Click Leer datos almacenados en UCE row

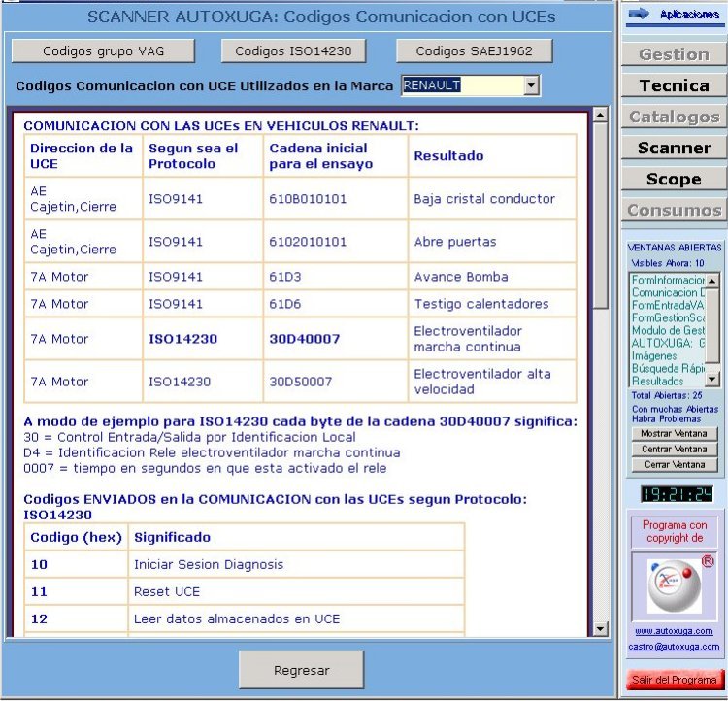pos(245,618)
